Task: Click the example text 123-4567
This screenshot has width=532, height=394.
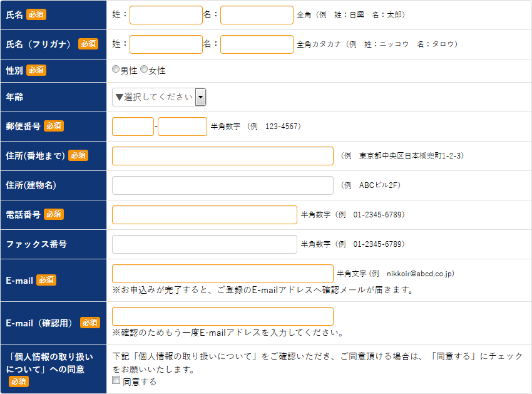Action: [x=281, y=127]
